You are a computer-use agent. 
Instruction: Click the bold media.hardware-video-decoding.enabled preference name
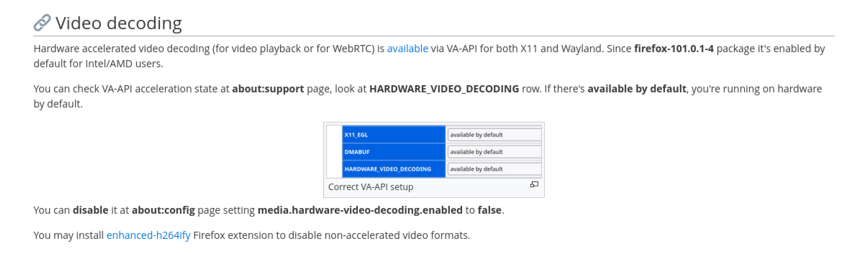(x=360, y=210)
